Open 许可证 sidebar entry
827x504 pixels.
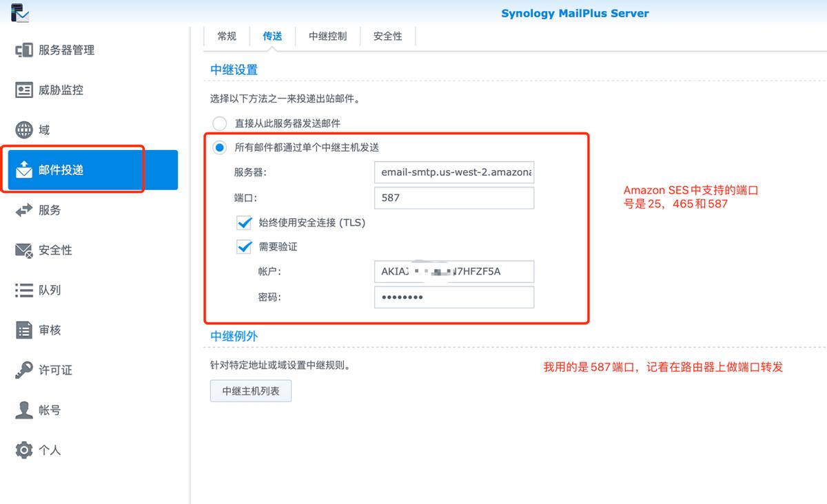click(93, 370)
